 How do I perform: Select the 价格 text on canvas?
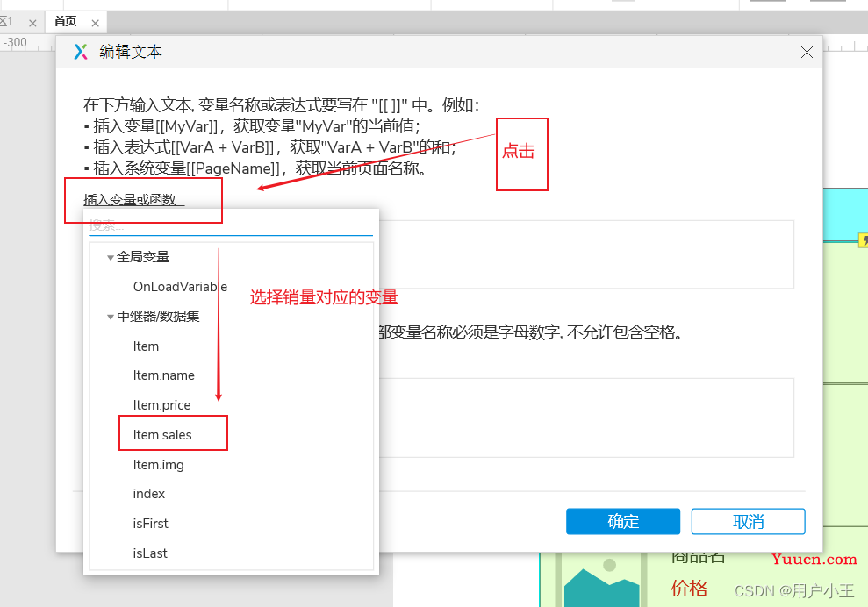(x=689, y=589)
